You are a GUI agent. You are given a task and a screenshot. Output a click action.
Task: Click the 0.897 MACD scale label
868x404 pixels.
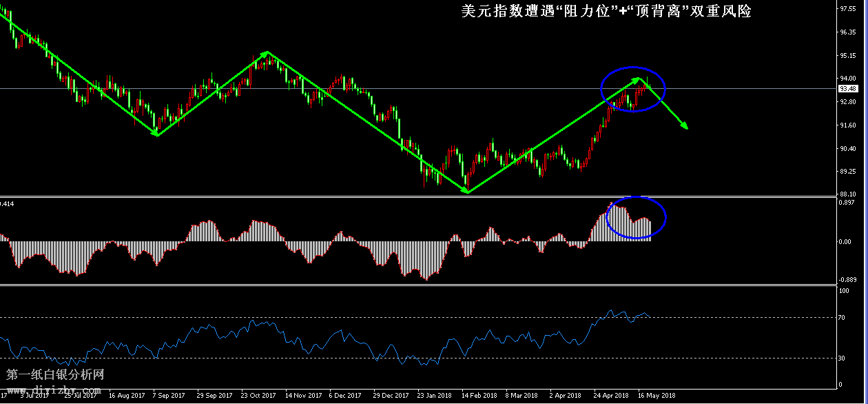[846, 202]
